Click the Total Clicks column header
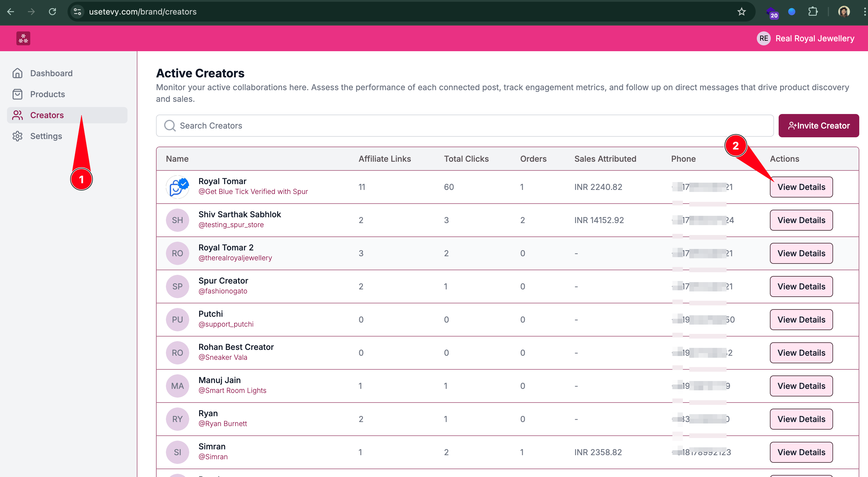The width and height of the screenshot is (868, 477). 466,159
